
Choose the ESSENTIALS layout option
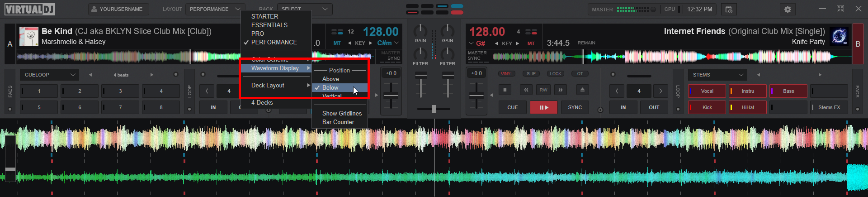[269, 25]
